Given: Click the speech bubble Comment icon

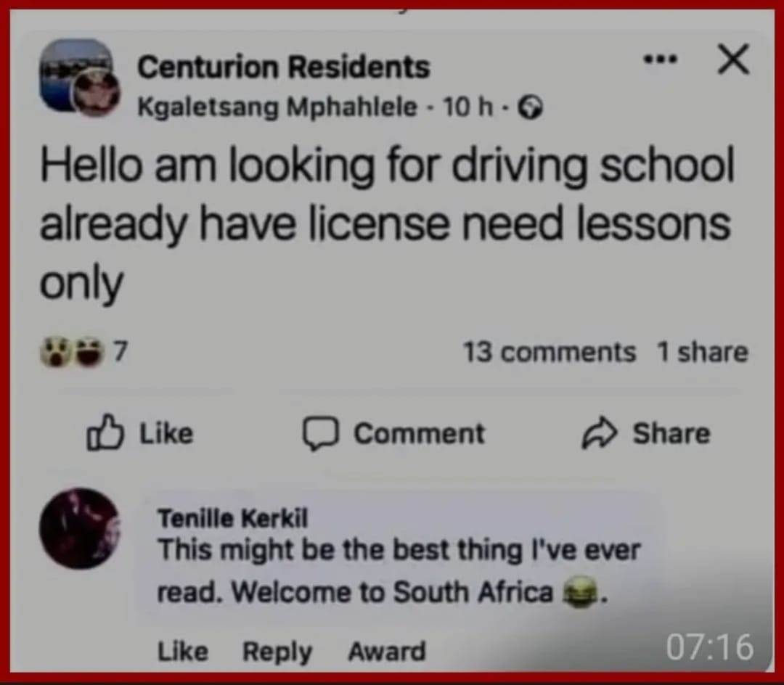Looking at the screenshot, I should 321,433.
